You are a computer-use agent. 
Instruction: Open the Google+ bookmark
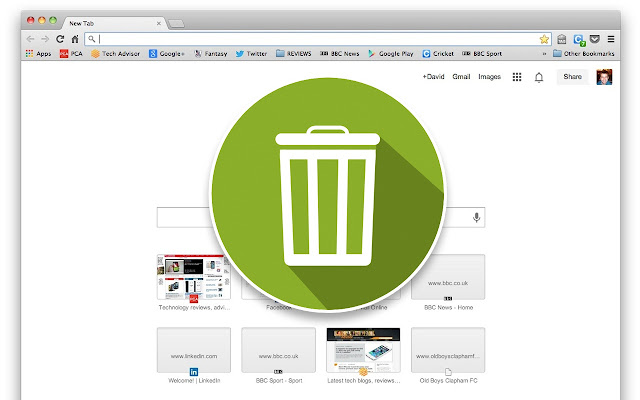tap(167, 53)
